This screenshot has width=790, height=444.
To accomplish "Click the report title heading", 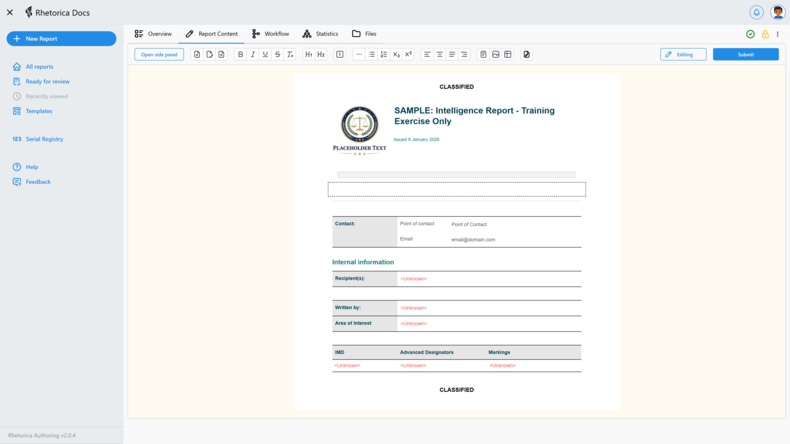I will point(474,115).
